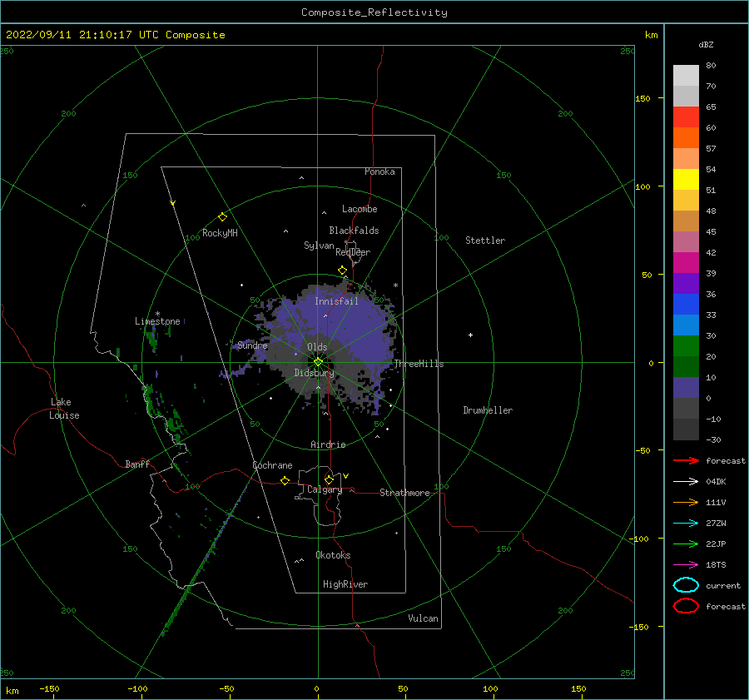The width and height of the screenshot is (749, 700).
Task: Select the red 60-65 dBZ swatch
Action: (x=686, y=117)
